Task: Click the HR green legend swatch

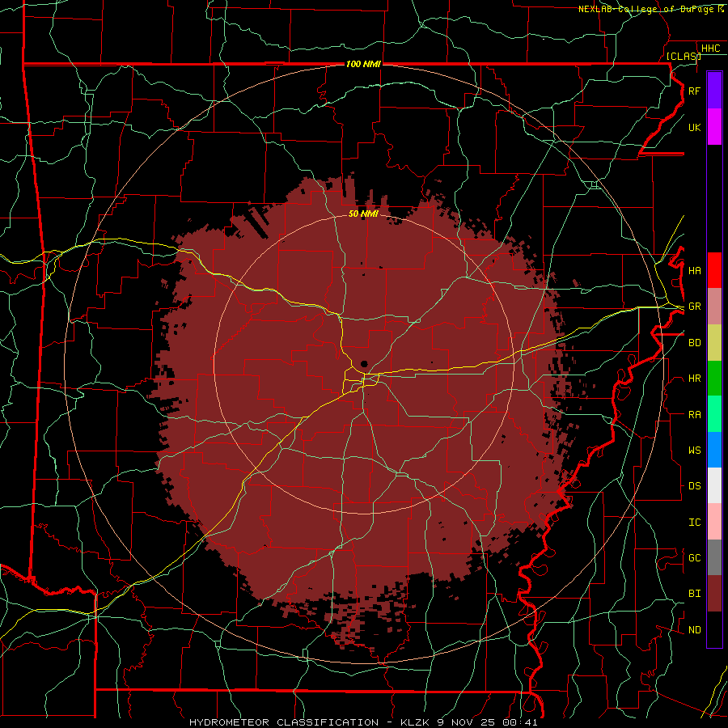Action: (714, 379)
